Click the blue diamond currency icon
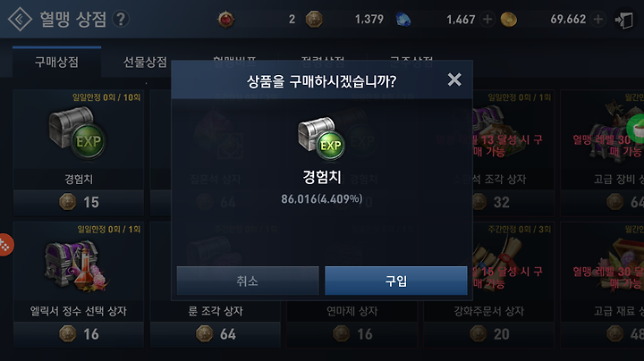 tap(402, 20)
